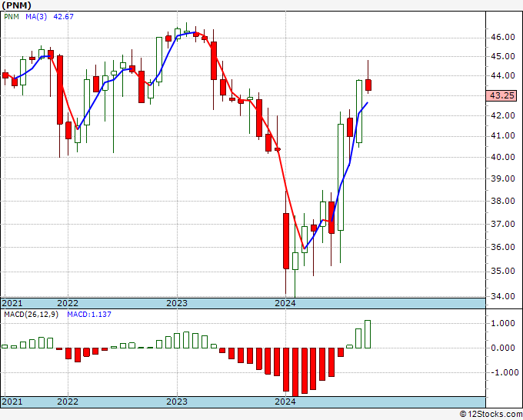Click the 42.00 price axis label
This screenshot has width=523, height=420.
503,115
